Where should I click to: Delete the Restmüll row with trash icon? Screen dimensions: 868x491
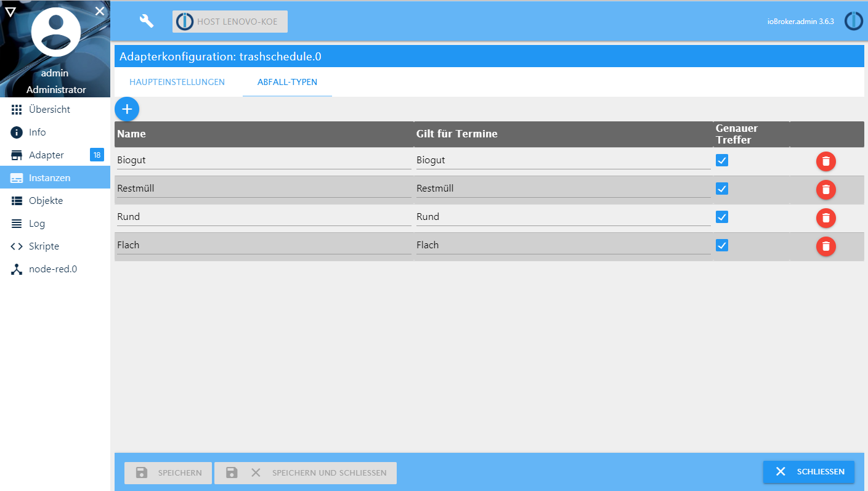point(825,190)
